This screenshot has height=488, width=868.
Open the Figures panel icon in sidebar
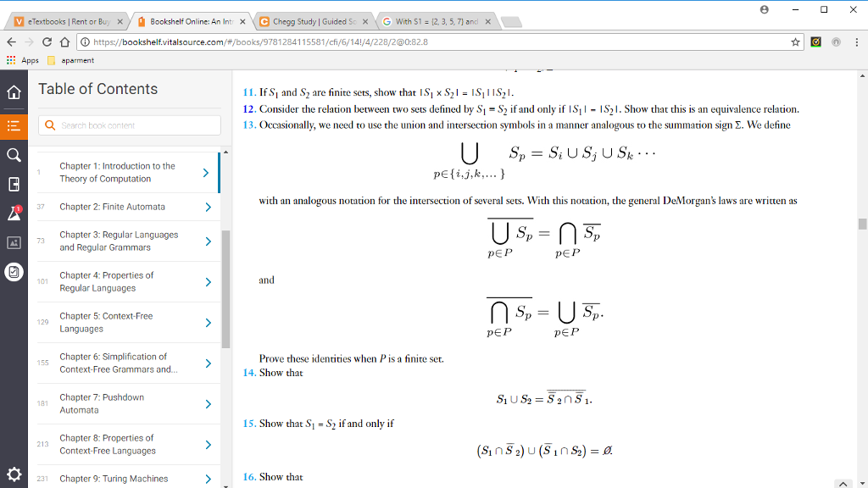(13, 243)
